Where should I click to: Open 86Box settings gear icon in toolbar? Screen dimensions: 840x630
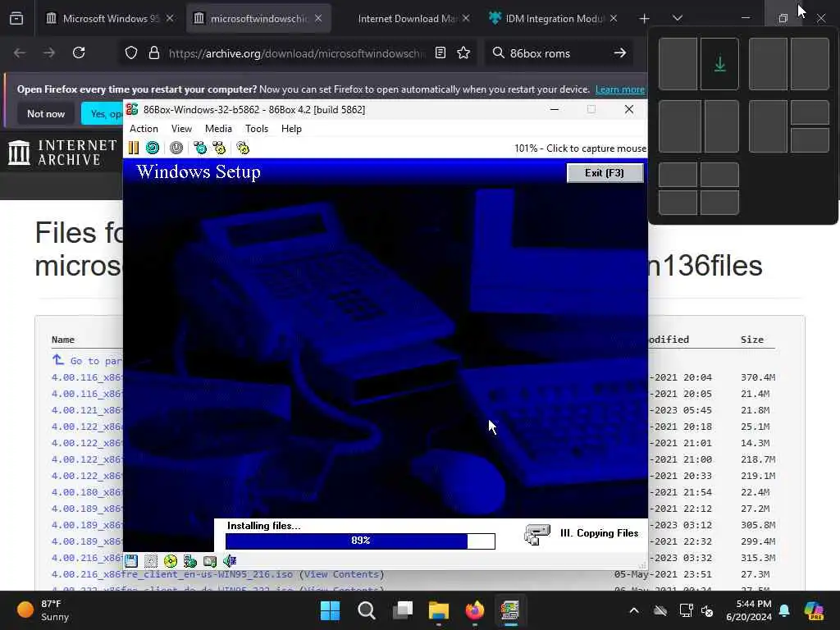(x=243, y=148)
